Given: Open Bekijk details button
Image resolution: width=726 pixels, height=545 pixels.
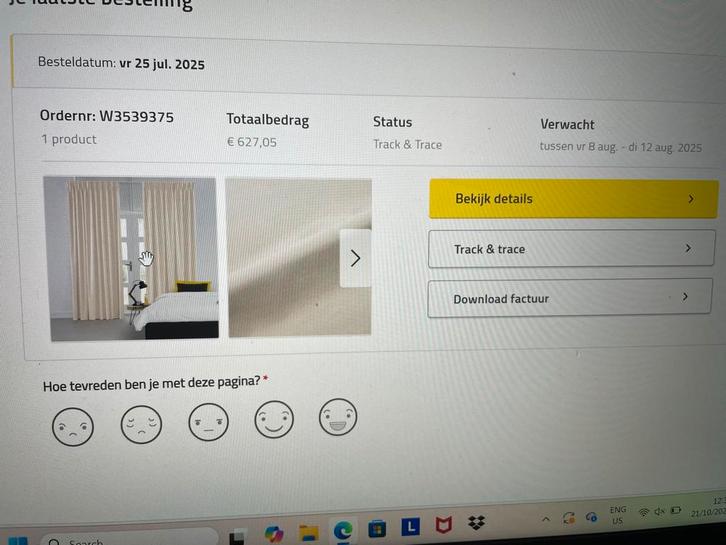Looking at the screenshot, I should pos(574,199).
